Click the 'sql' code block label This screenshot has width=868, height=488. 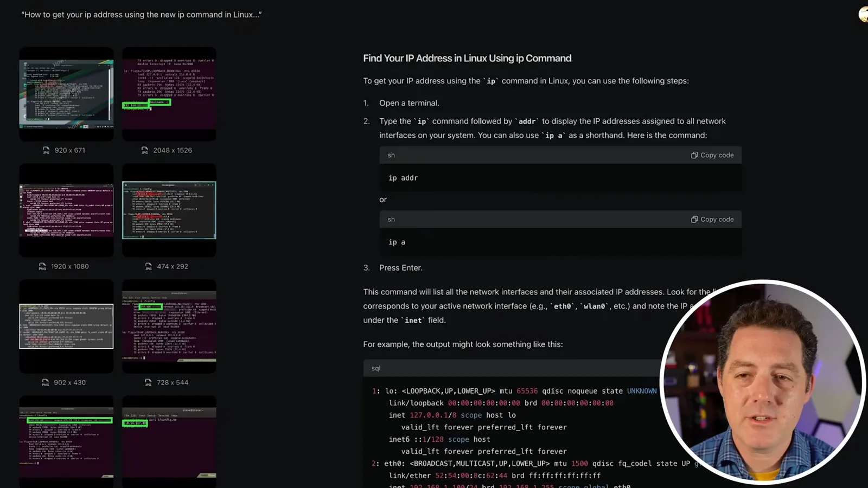[x=376, y=368]
